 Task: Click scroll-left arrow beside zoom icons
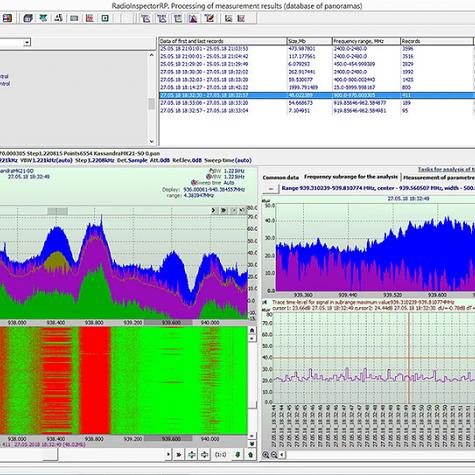pyautogui.click(x=282, y=455)
